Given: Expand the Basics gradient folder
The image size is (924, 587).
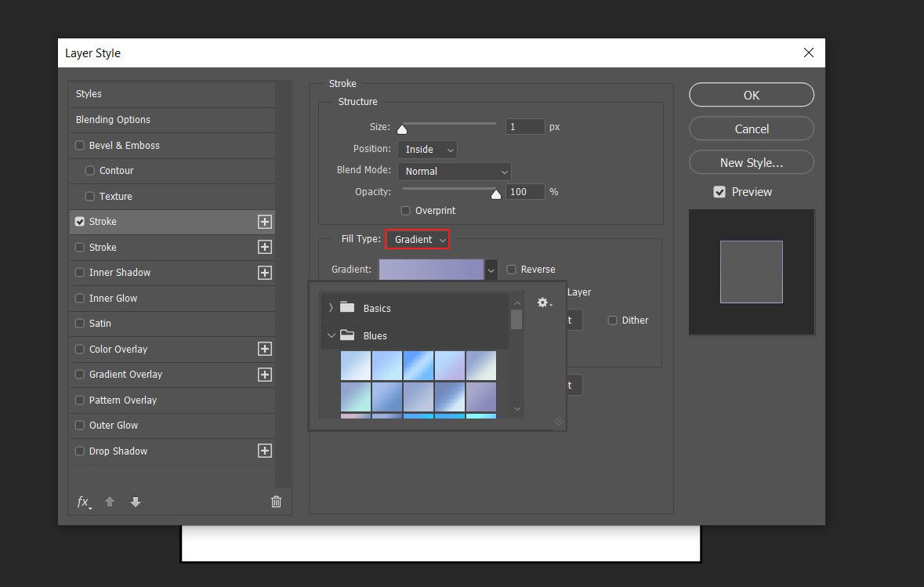Looking at the screenshot, I should coord(330,308).
